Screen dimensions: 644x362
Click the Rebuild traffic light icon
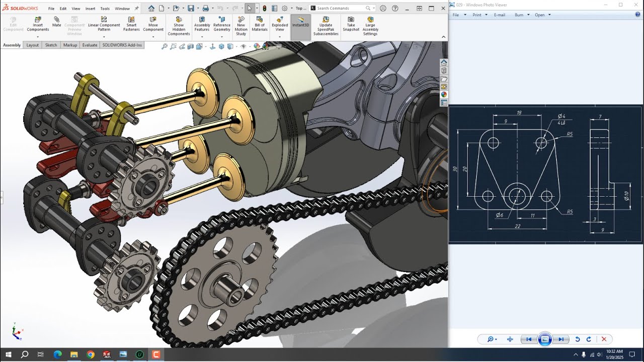(x=265, y=8)
